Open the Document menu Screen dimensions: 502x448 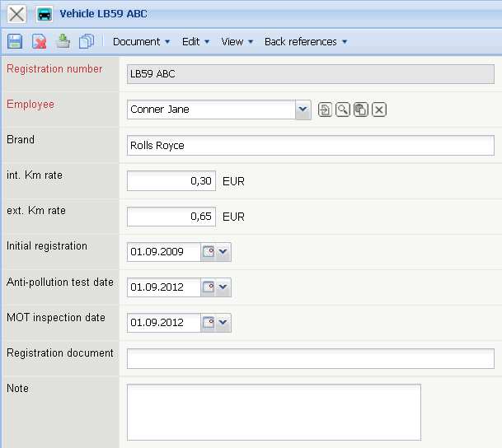click(x=141, y=42)
